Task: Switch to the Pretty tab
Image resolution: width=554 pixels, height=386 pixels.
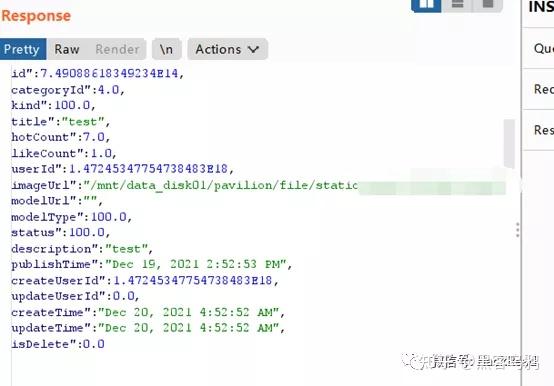Action: (23, 49)
